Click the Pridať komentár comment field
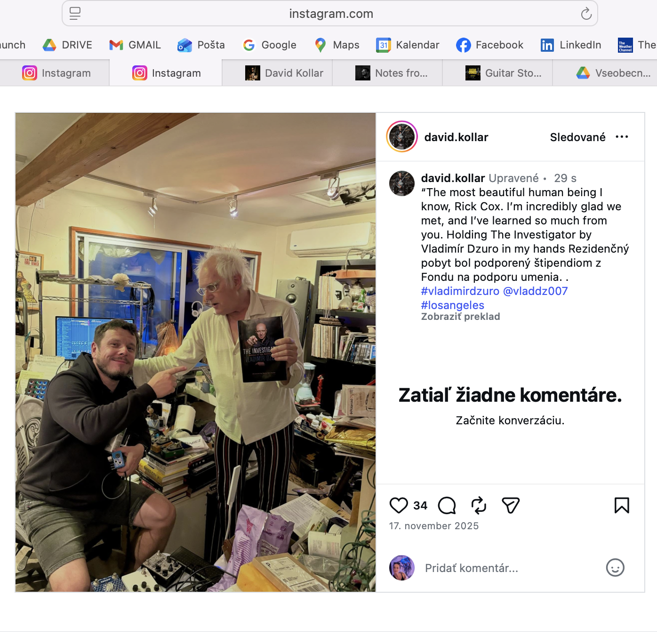 pos(511,568)
